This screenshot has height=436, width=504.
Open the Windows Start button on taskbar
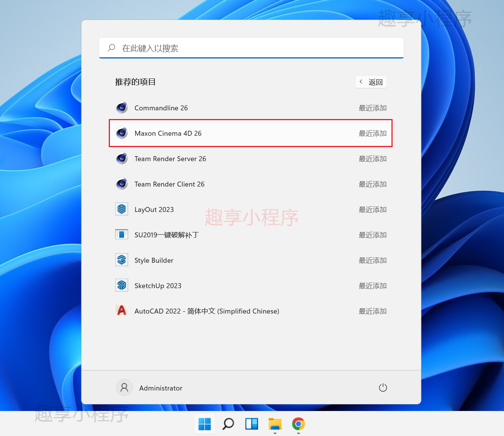[x=205, y=424]
